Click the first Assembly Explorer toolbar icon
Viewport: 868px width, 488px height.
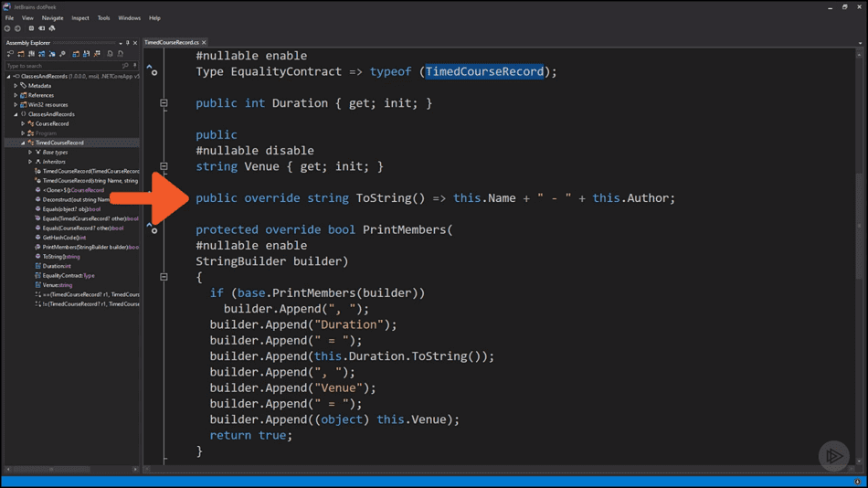point(10,54)
